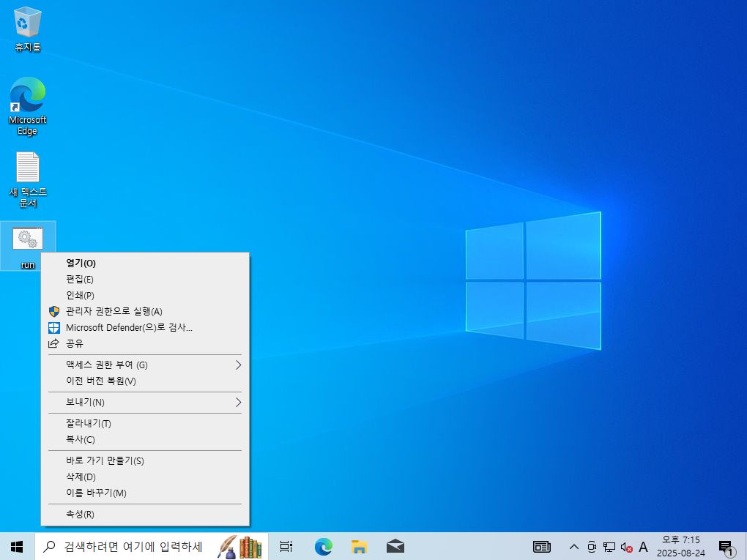747x560 pixels.
Task: Open network status tray icon
Action: [x=609, y=547]
